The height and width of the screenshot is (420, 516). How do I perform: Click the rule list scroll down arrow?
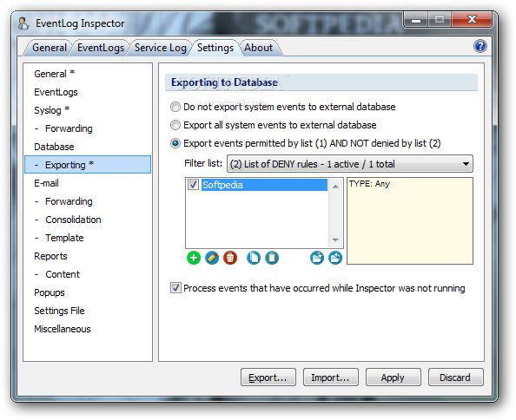coord(335,240)
